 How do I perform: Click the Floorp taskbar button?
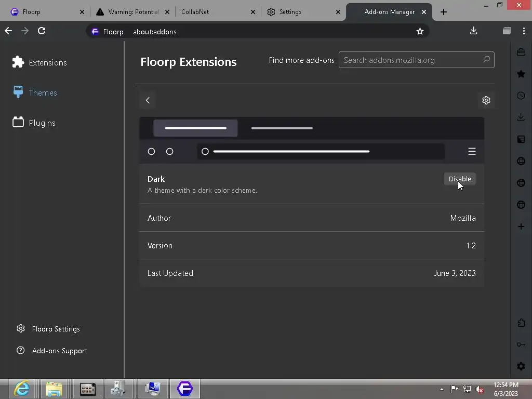185,389
